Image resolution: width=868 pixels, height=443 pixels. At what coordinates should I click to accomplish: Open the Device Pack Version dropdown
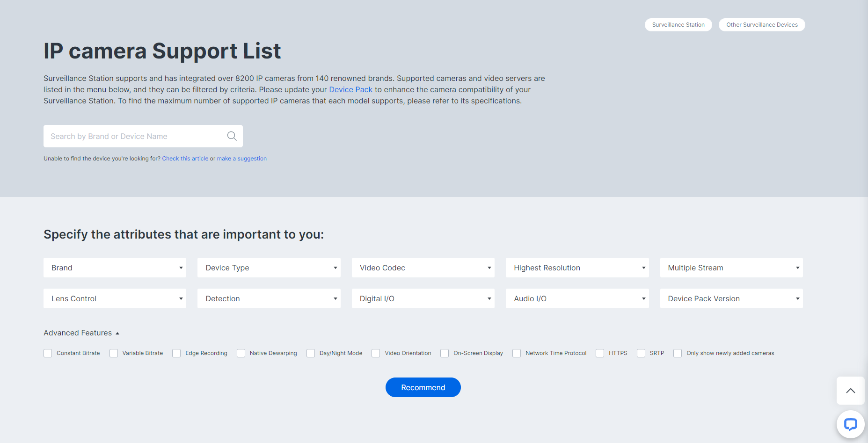point(731,298)
